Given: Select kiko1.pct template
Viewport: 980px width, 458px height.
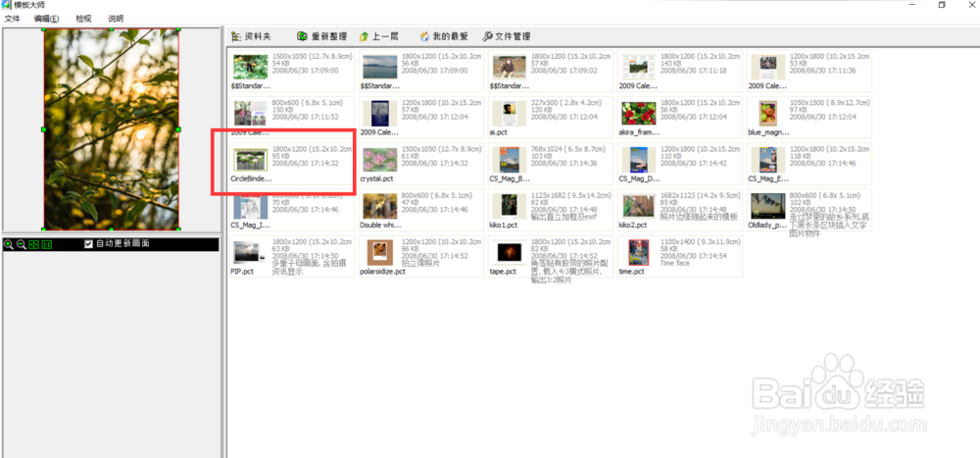Looking at the screenshot, I should coord(551,210).
